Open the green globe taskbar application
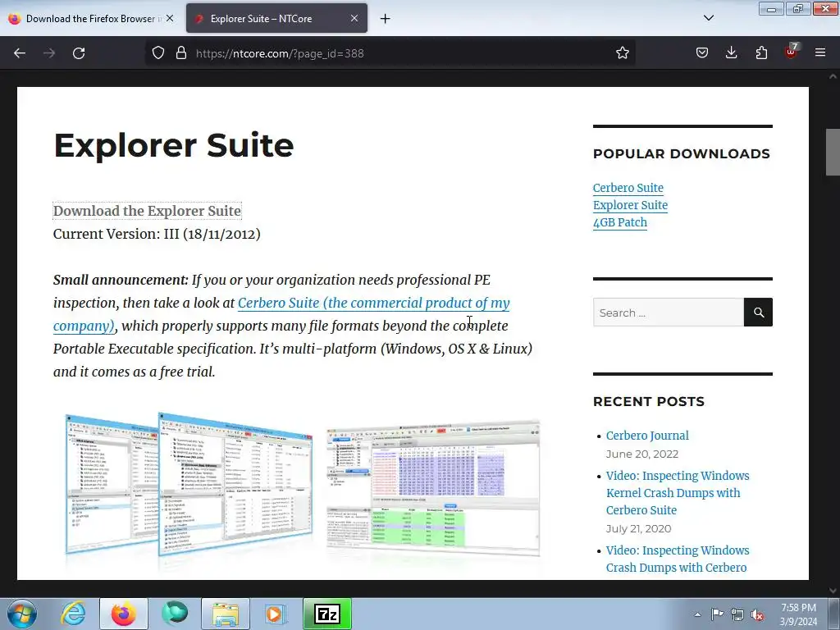The image size is (840, 630). coord(175,614)
